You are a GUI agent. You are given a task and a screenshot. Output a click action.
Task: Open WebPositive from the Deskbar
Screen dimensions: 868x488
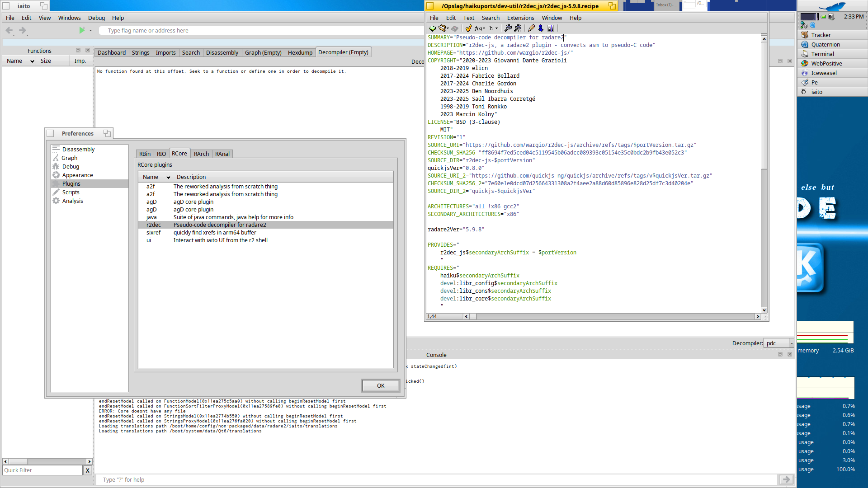click(x=832, y=63)
